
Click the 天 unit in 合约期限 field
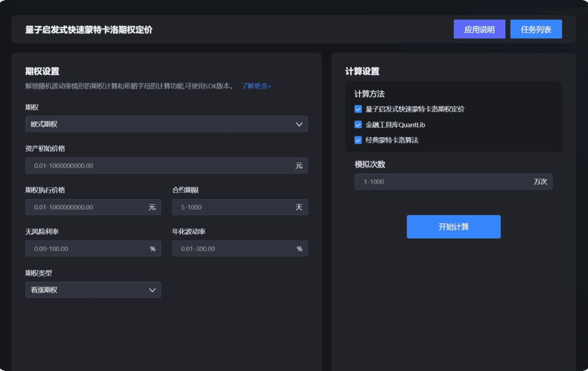(x=299, y=207)
